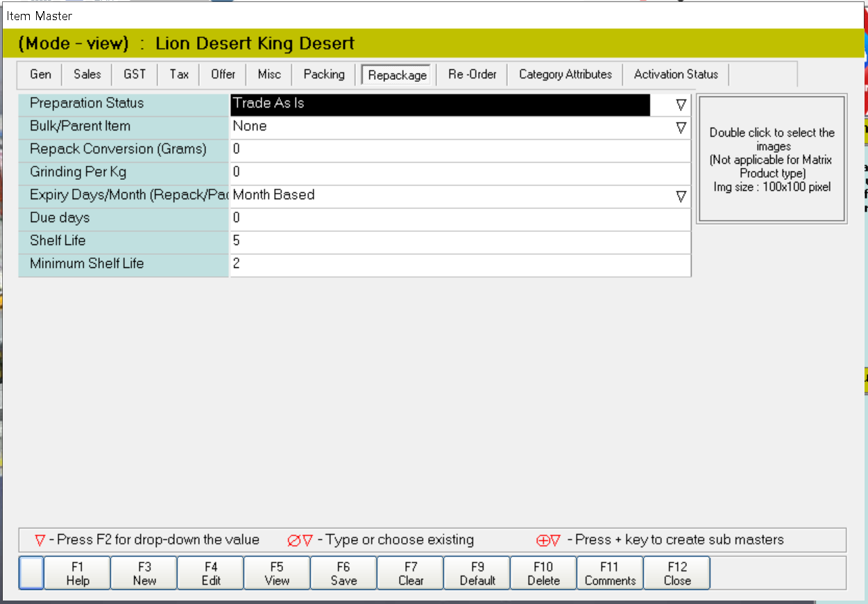The width and height of the screenshot is (868, 604).
Task: Click the Shelf Life label
Action: [58, 241]
